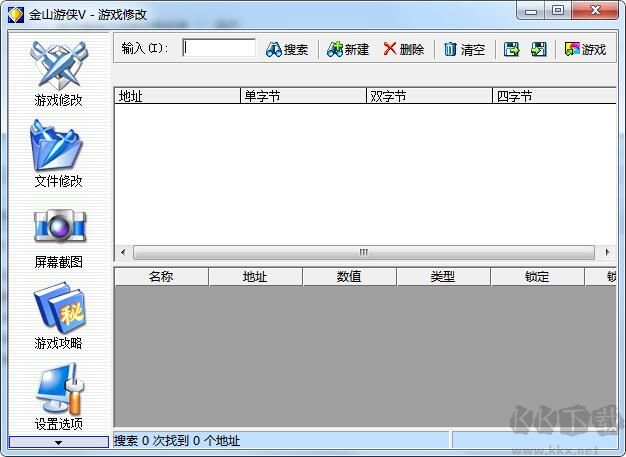Click the 名称 column header
Screen dimensions: 626x457
pyautogui.click(x=162, y=277)
